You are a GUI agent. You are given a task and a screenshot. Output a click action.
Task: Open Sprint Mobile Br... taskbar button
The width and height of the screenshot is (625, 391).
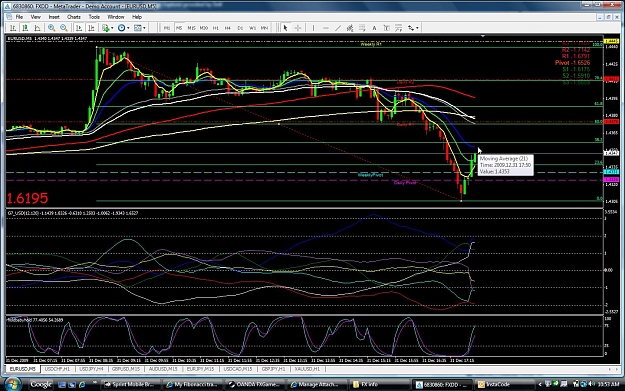pyautogui.click(x=130, y=385)
